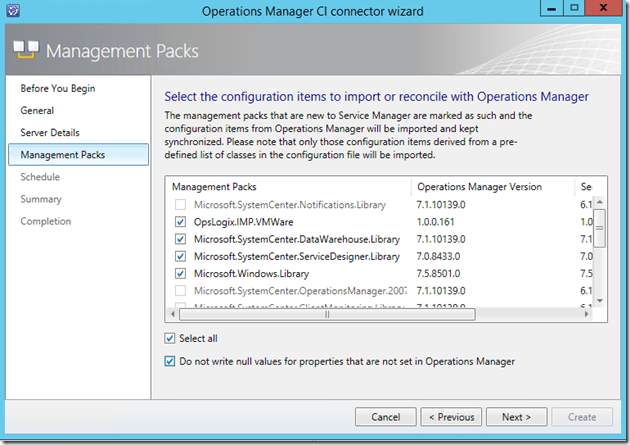The image size is (630, 445).
Task: Sort by Management Packs column header
Action: click(x=288, y=187)
